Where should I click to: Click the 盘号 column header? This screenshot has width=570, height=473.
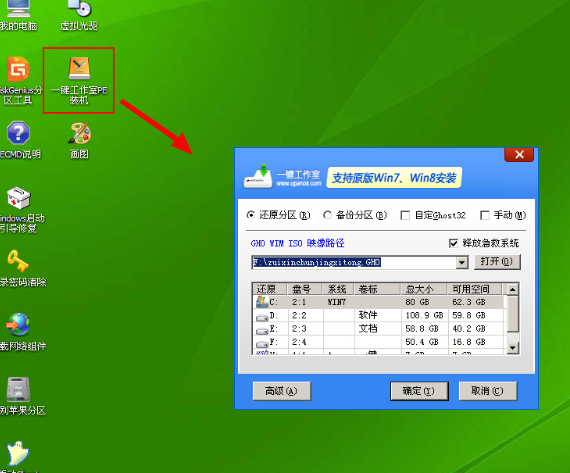pos(305,289)
